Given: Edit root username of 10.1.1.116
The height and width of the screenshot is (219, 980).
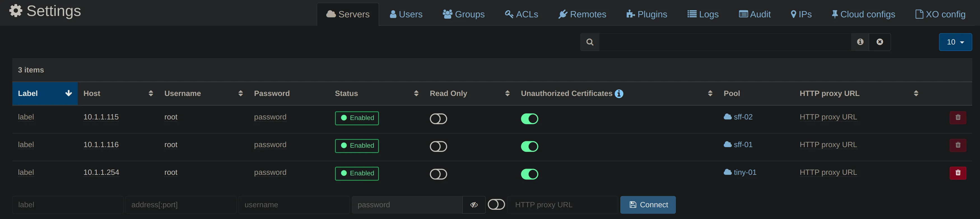Looking at the screenshot, I should point(171,145).
